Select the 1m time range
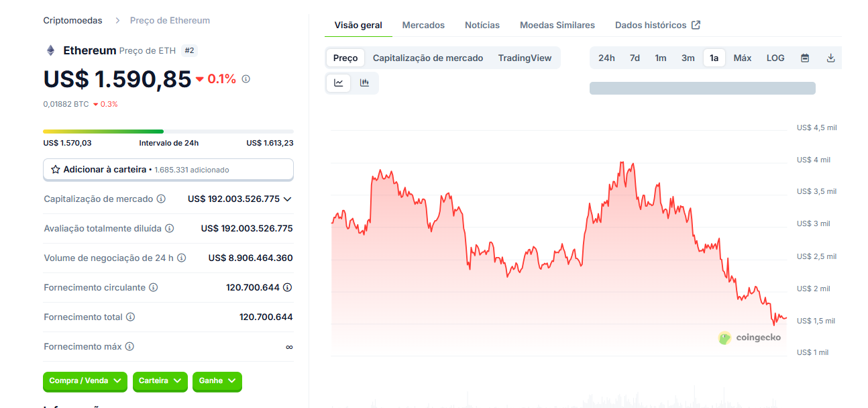This screenshot has width=868, height=408. click(x=661, y=58)
